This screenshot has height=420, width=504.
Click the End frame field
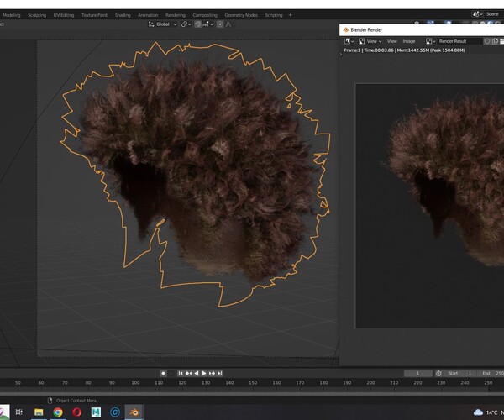[x=491, y=373]
